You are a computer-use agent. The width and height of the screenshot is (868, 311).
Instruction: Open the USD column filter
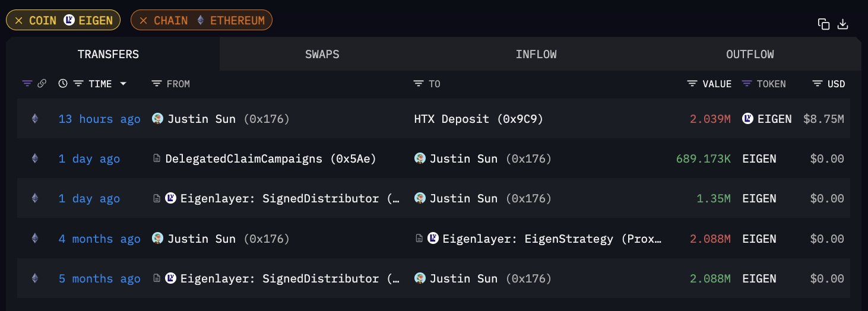coord(818,84)
